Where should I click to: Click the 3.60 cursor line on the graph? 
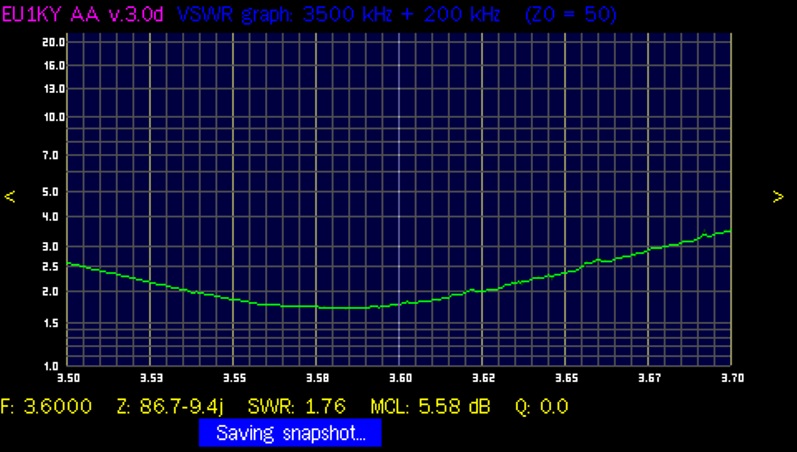(399, 199)
